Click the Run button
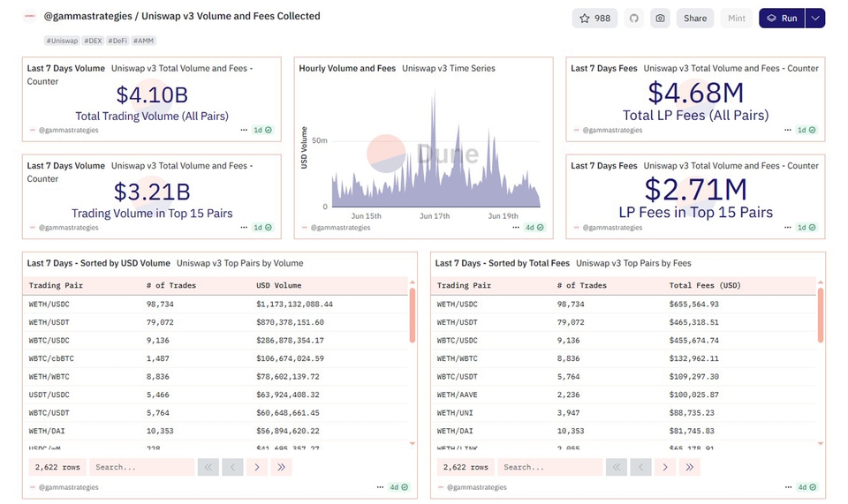Viewport: 848px width, 504px height. [783, 19]
